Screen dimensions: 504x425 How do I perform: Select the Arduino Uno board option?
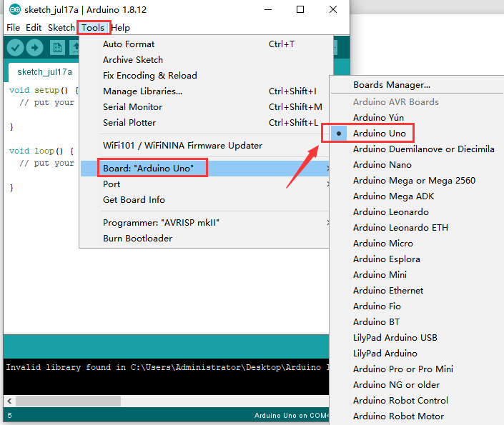pos(417,134)
